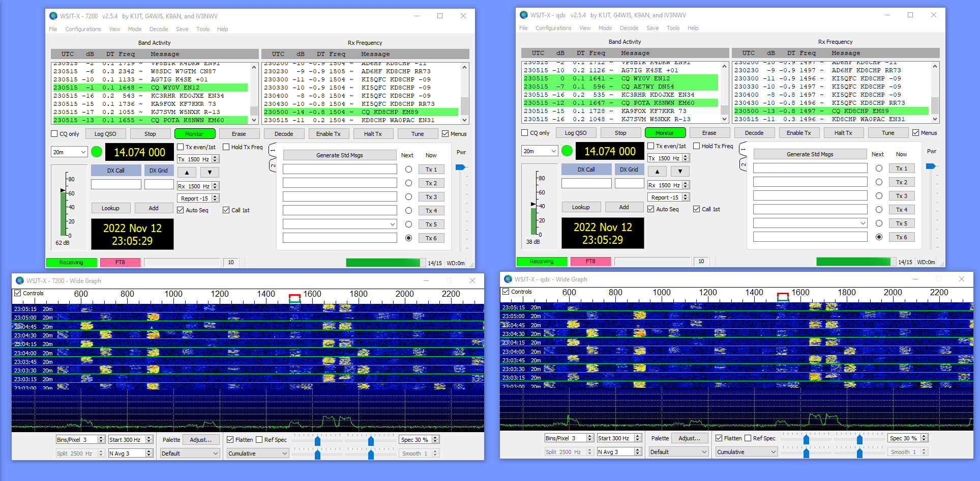980x481 pixels.
Task: Click Adjust... palette button in qdx Wide Graph
Action: [x=690, y=438]
